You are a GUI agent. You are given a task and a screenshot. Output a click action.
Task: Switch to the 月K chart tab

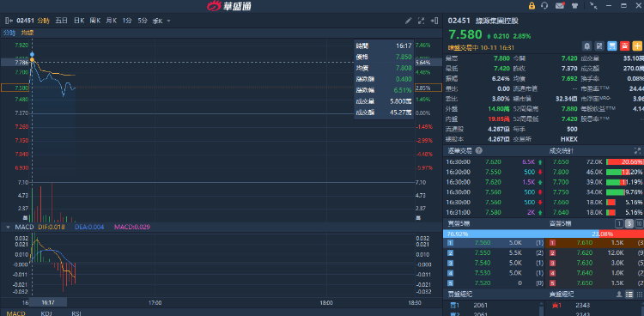112,21
